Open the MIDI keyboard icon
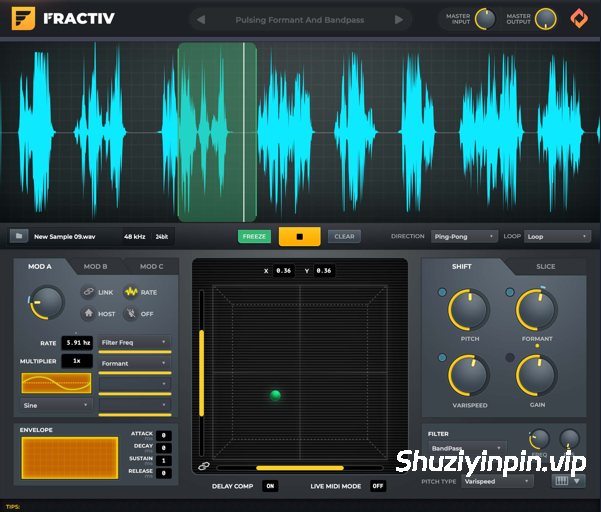This screenshot has width=601, height=512. (562, 481)
